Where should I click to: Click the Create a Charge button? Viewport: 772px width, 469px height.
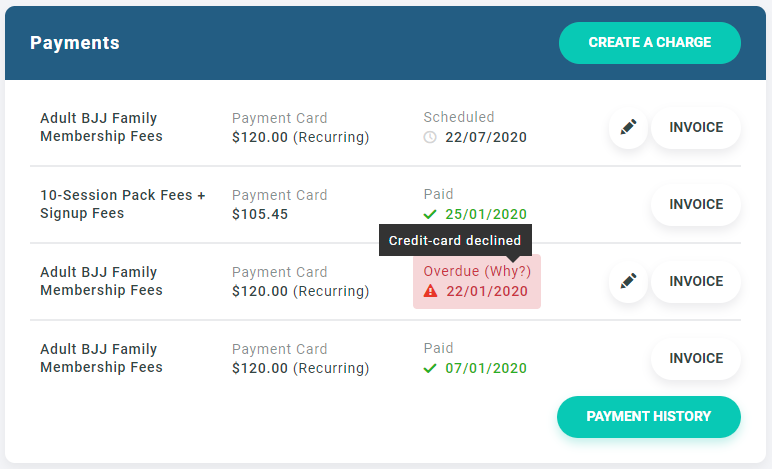point(649,43)
